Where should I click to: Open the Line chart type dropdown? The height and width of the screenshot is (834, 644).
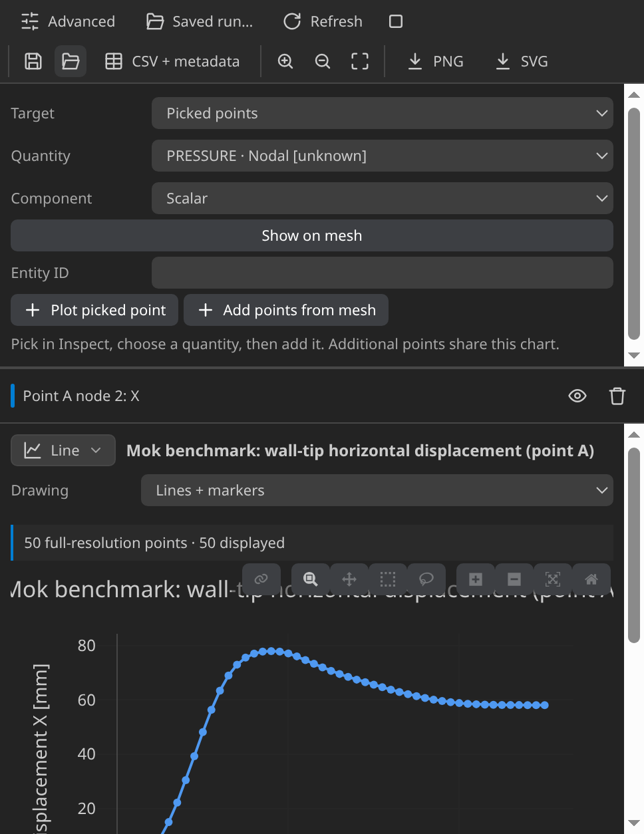click(x=63, y=450)
